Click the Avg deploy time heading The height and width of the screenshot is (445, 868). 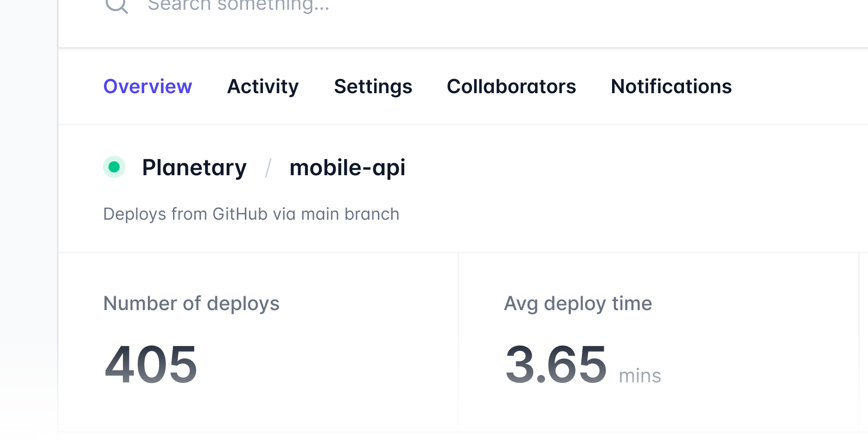tap(578, 304)
